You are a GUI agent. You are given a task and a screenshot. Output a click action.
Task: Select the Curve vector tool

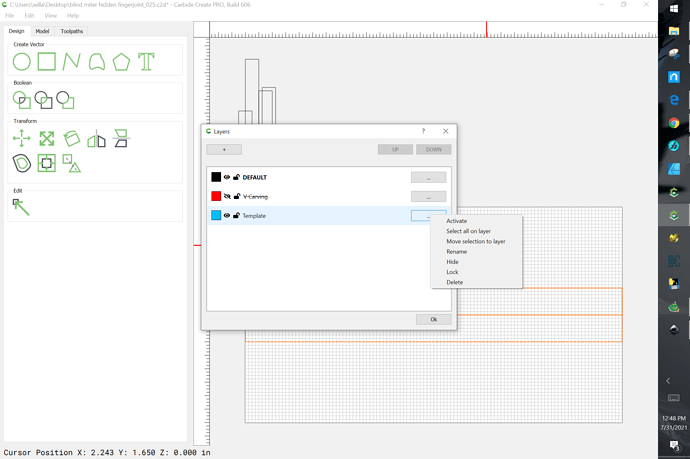tap(97, 62)
